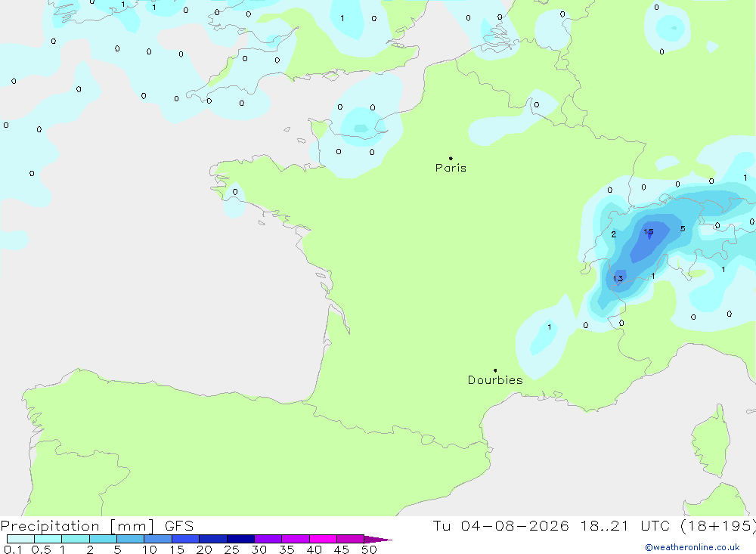
Task: Click the '35' legend scale label
Action: coord(287,549)
